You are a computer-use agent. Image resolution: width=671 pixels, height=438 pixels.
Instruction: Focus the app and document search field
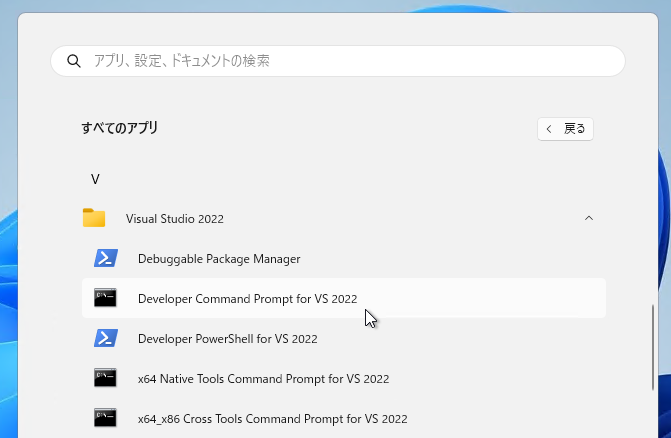[338, 61]
